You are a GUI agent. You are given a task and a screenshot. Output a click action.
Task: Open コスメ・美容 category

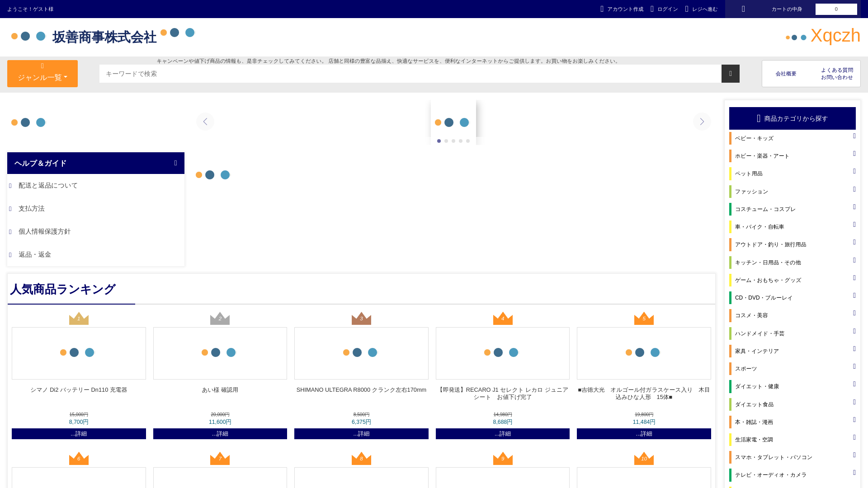pos(751,315)
